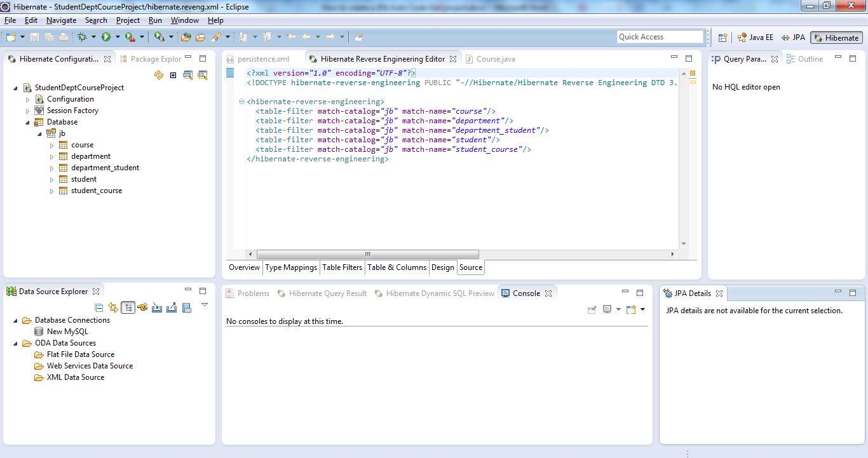Switch to the Outline tab
The width and height of the screenshot is (868, 458).
point(804,59)
